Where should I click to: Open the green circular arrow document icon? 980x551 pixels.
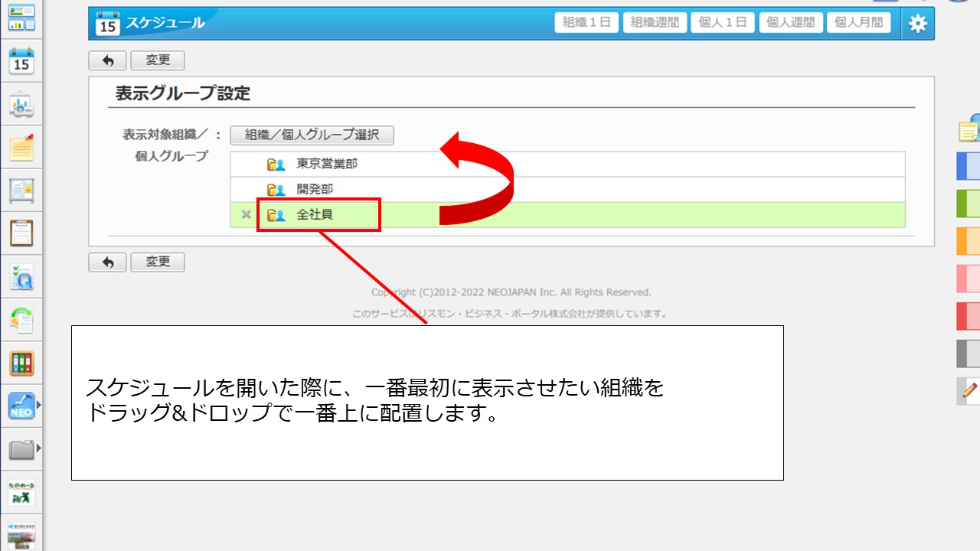pyautogui.click(x=21, y=319)
